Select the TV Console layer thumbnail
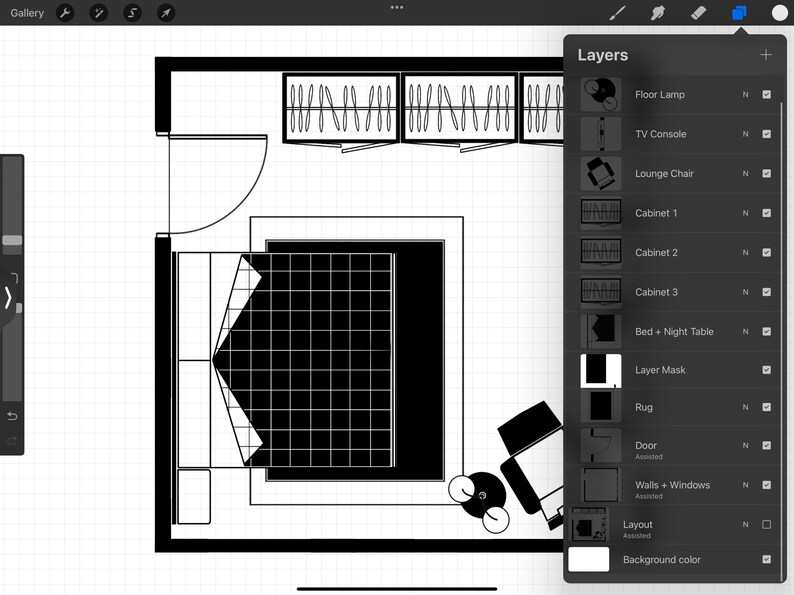 [601, 134]
